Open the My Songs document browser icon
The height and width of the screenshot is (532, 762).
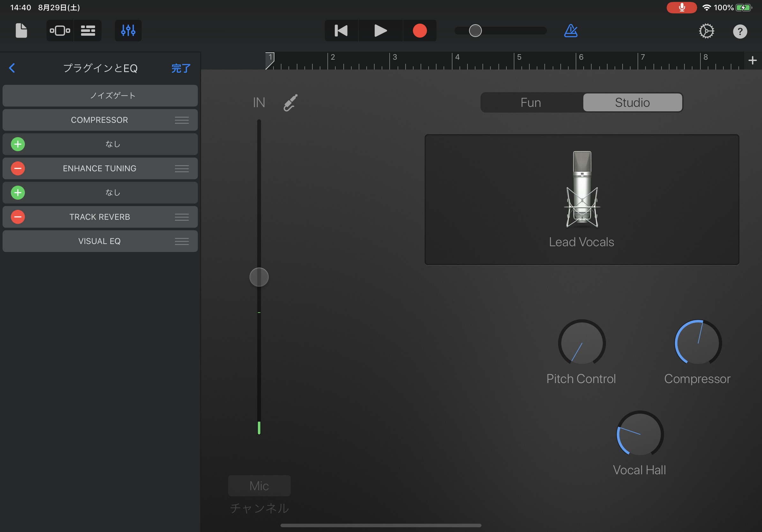click(21, 31)
